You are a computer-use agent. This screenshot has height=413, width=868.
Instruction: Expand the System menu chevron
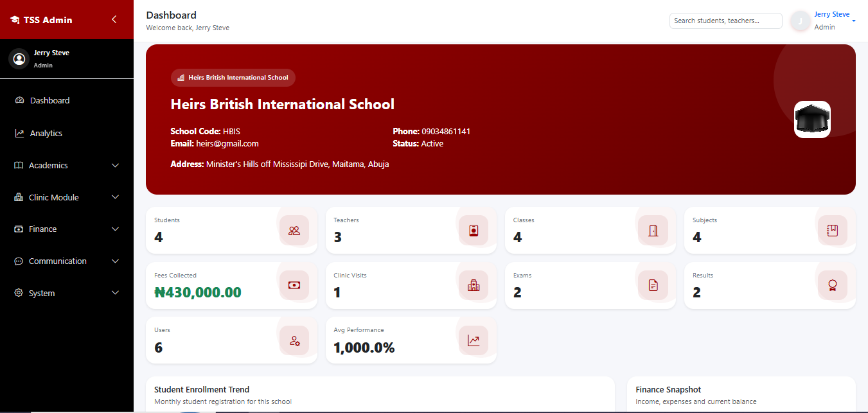[116, 293]
